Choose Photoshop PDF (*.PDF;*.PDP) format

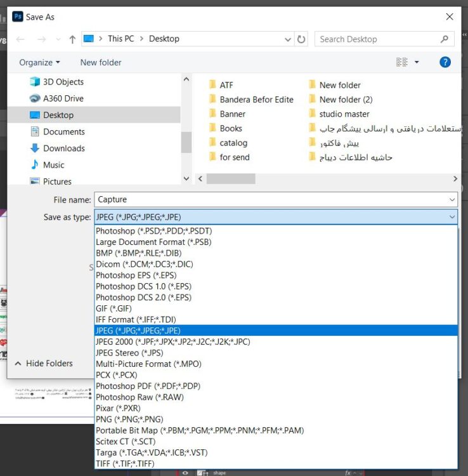[276, 386]
